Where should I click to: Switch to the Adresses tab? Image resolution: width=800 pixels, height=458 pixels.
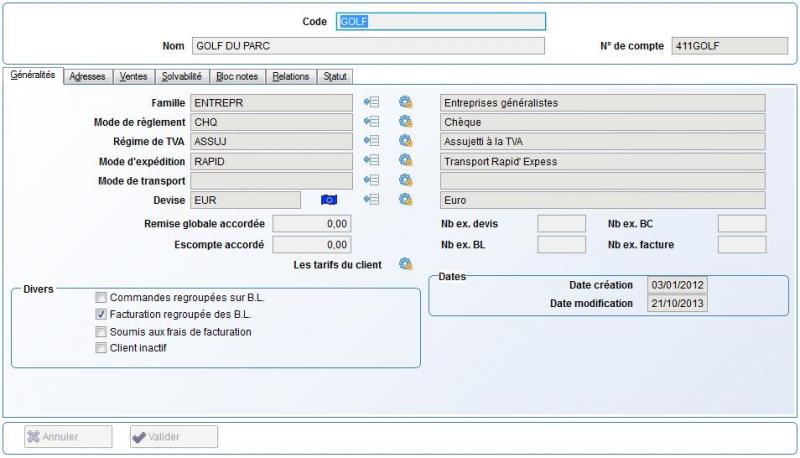pos(88,76)
